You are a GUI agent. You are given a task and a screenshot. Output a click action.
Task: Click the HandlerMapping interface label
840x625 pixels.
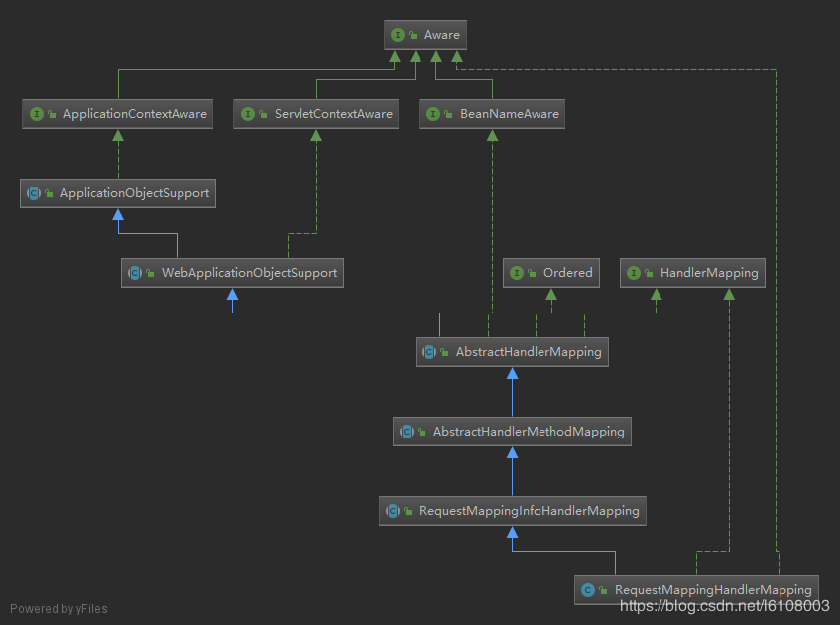[709, 273]
